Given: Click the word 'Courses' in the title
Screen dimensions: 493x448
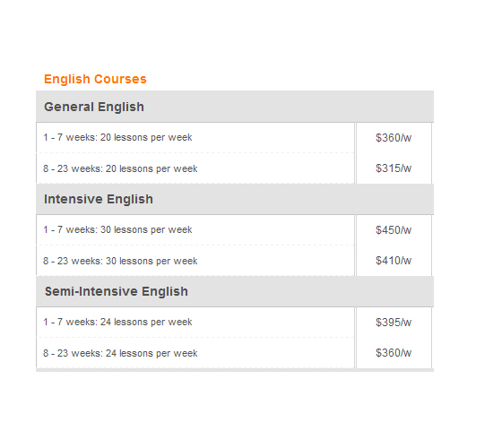Looking at the screenshot, I should pyautogui.click(x=120, y=79).
